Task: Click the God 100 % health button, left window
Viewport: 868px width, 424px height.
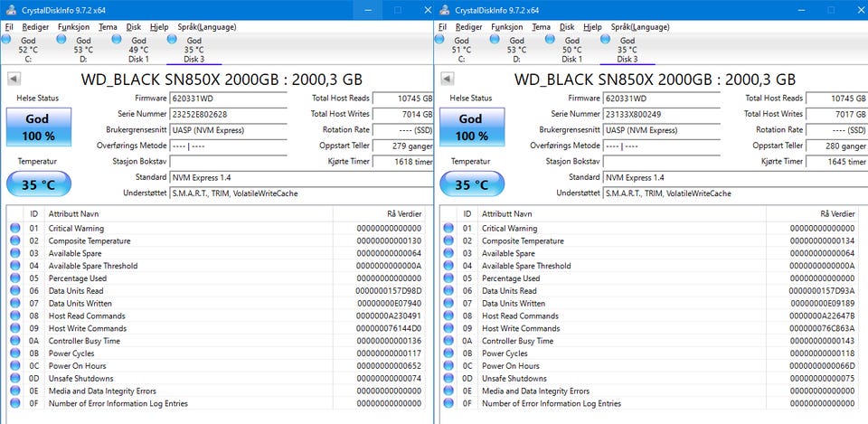Action: click(x=37, y=127)
